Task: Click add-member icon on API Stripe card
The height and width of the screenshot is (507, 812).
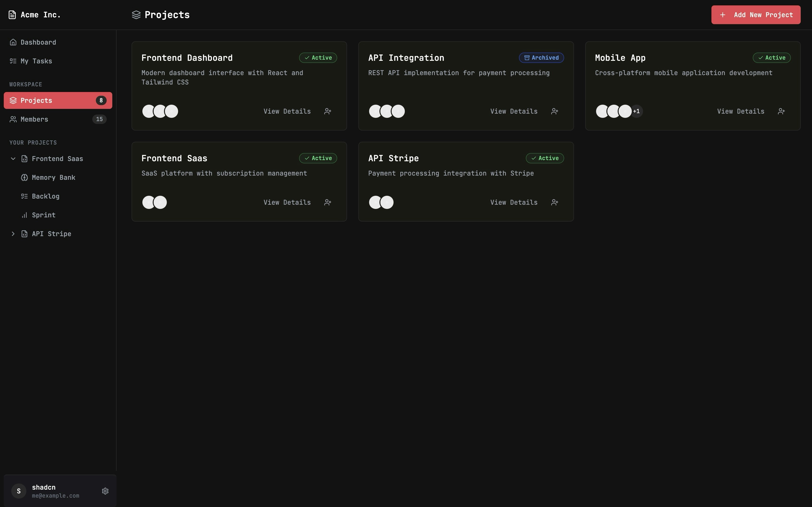Action: (x=555, y=203)
